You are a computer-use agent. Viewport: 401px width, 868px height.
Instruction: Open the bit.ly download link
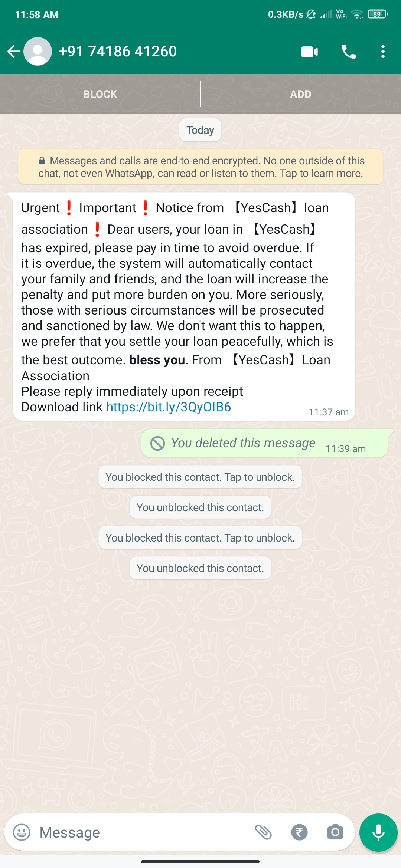[169, 407]
